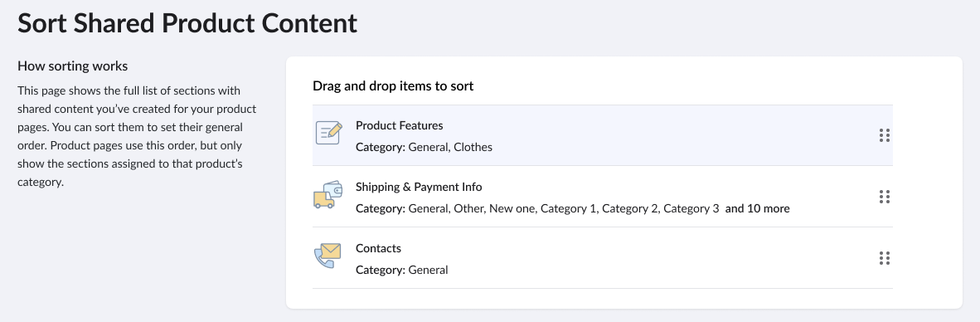Click the 'How sorting works' heading
This screenshot has width=980, height=322.
pyautogui.click(x=72, y=66)
